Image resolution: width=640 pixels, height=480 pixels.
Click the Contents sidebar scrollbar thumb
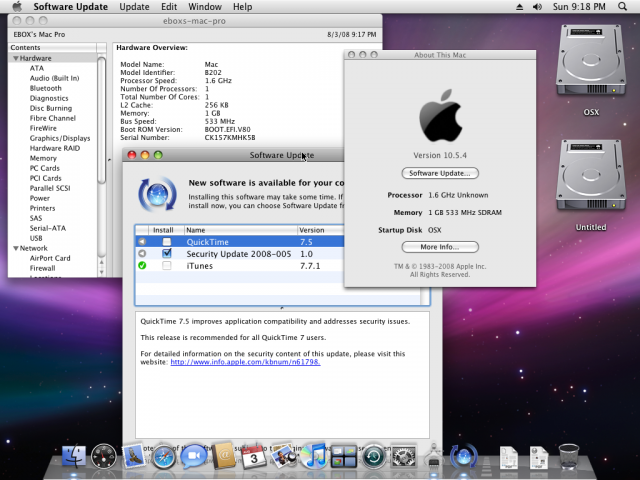coord(102,120)
